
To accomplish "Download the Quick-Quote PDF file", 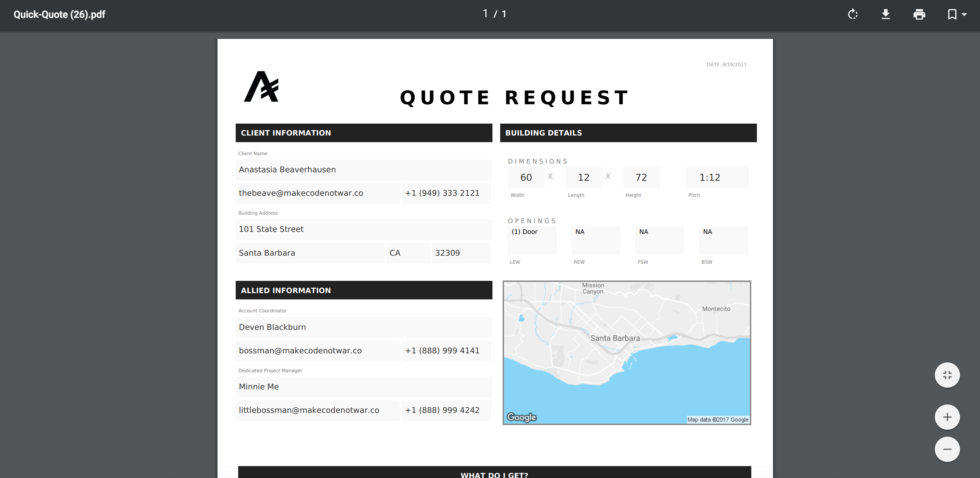I will pos(886,14).
